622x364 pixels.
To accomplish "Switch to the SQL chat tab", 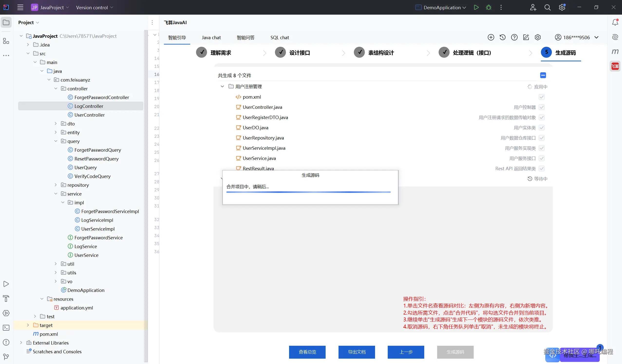I will pos(279,37).
